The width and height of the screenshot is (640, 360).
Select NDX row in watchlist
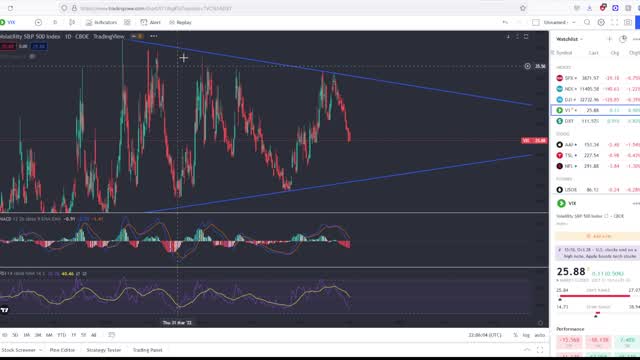coord(595,89)
